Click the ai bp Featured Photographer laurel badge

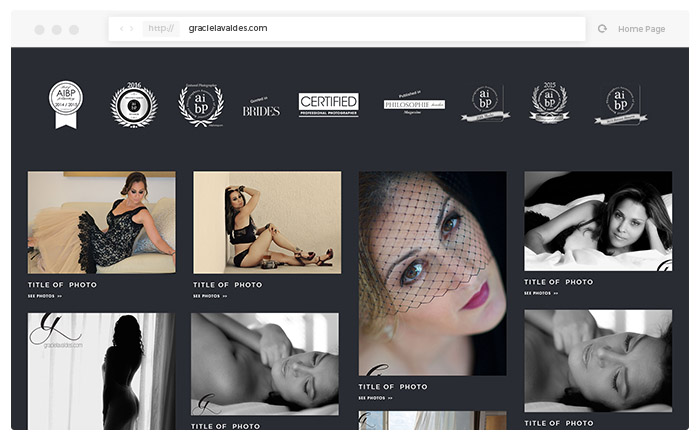(x=201, y=105)
